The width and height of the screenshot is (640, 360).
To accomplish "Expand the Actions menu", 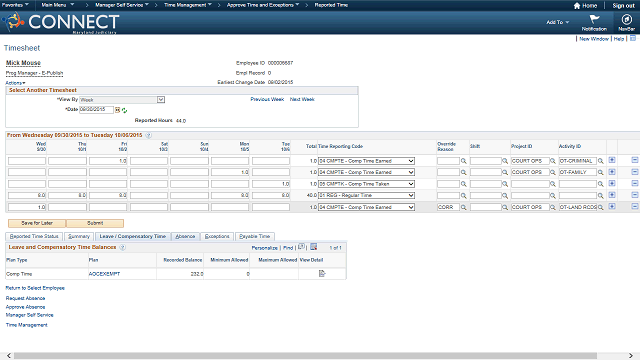I will [15, 83].
